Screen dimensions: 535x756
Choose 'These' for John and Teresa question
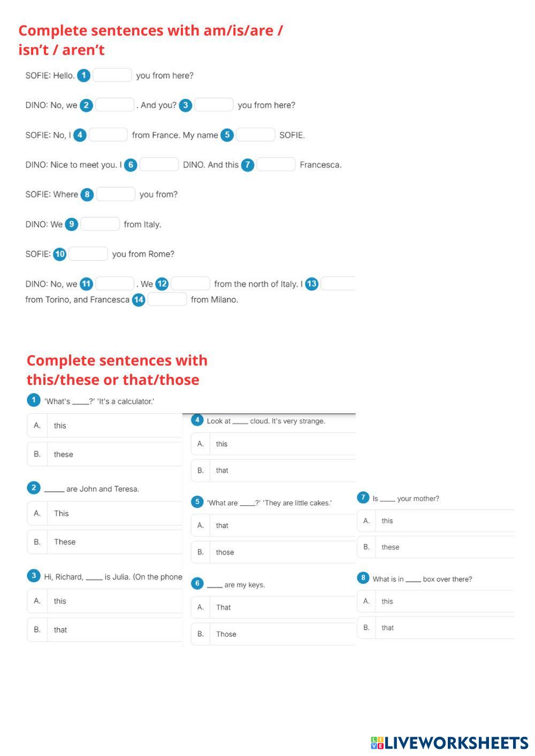point(105,542)
